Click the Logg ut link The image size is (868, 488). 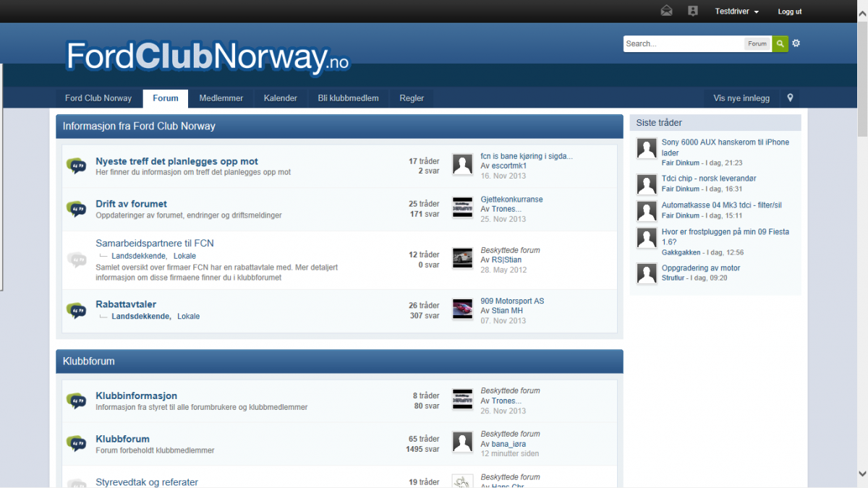click(790, 12)
